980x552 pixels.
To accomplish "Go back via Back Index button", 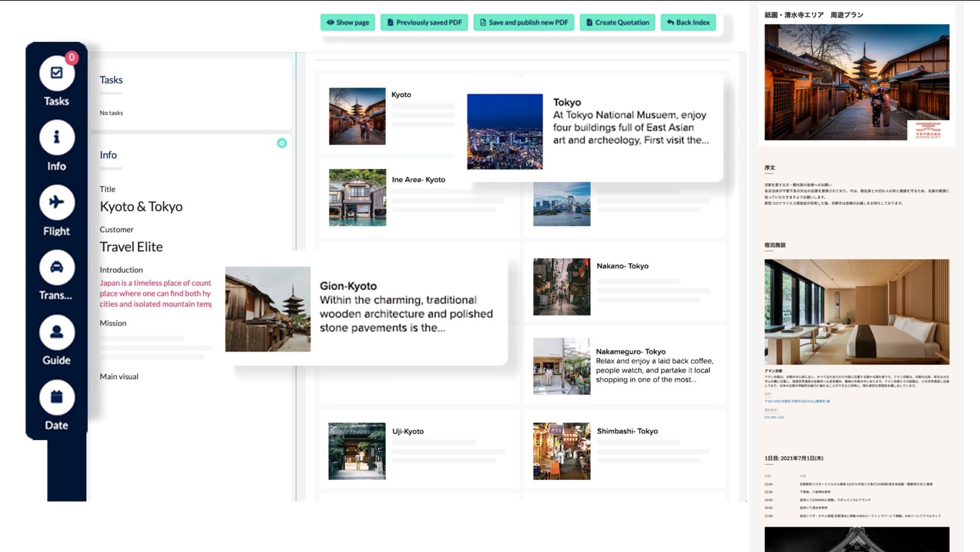I will pyautogui.click(x=688, y=22).
